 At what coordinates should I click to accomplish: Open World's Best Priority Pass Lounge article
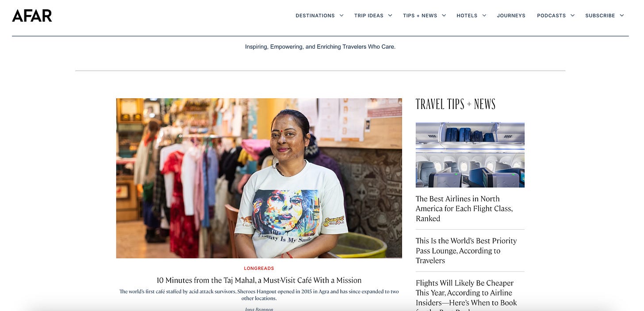[466, 251]
